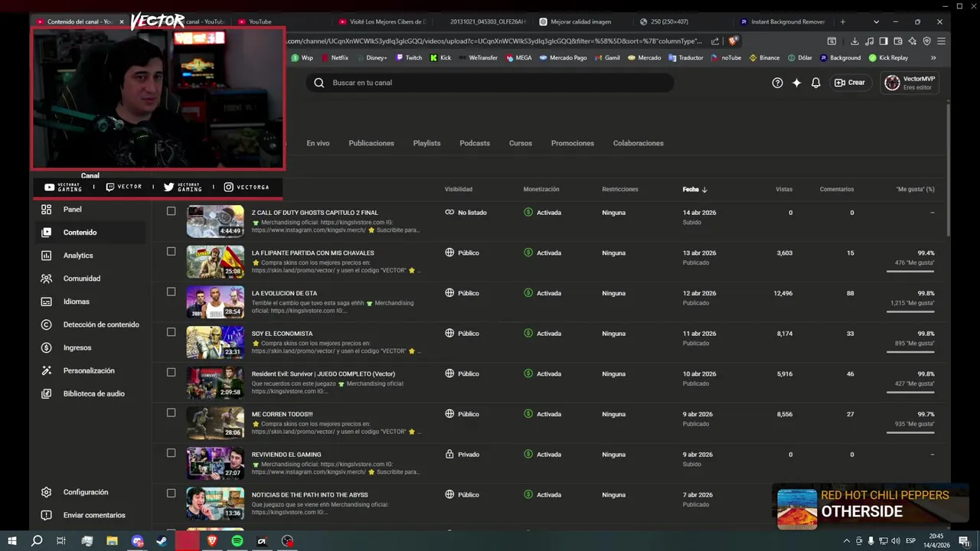980x551 pixels.
Task: Open the VectorMVP account menu
Action: 910,83
